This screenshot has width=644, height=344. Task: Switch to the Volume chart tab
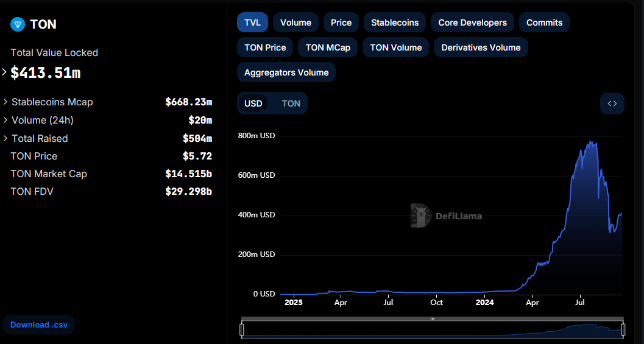pos(295,23)
